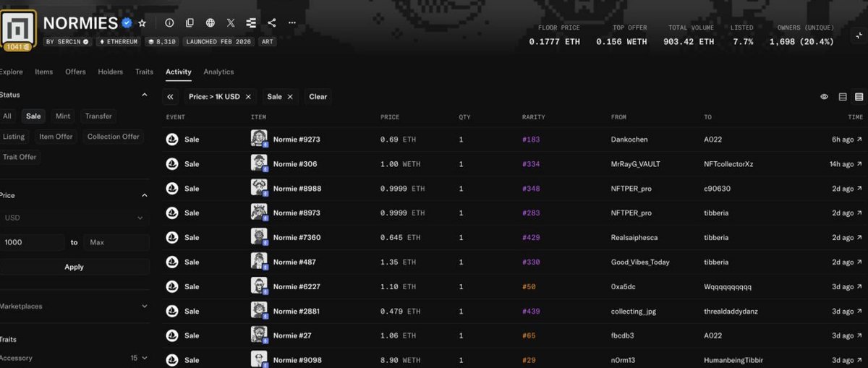This screenshot has width=868, height=368.
Task: Toggle the 'Mint' status filter
Action: pyautogui.click(x=63, y=116)
